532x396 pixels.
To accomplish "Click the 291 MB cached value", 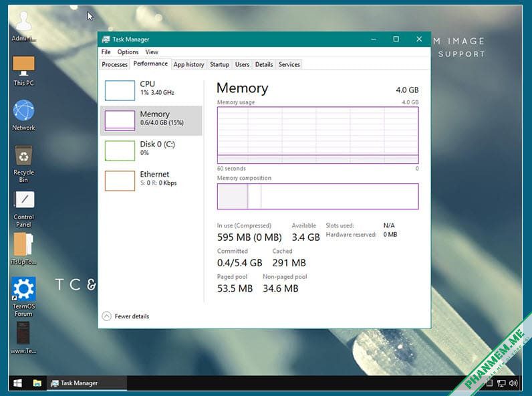I will coord(289,263).
